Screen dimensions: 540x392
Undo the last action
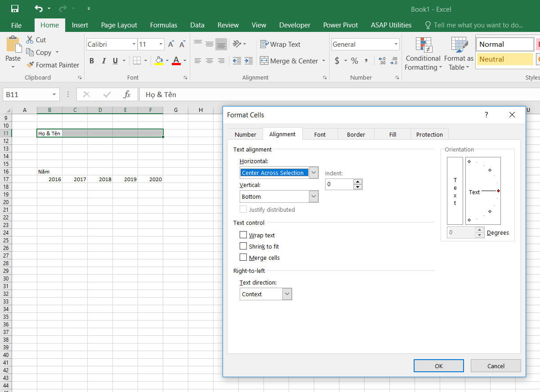point(39,9)
